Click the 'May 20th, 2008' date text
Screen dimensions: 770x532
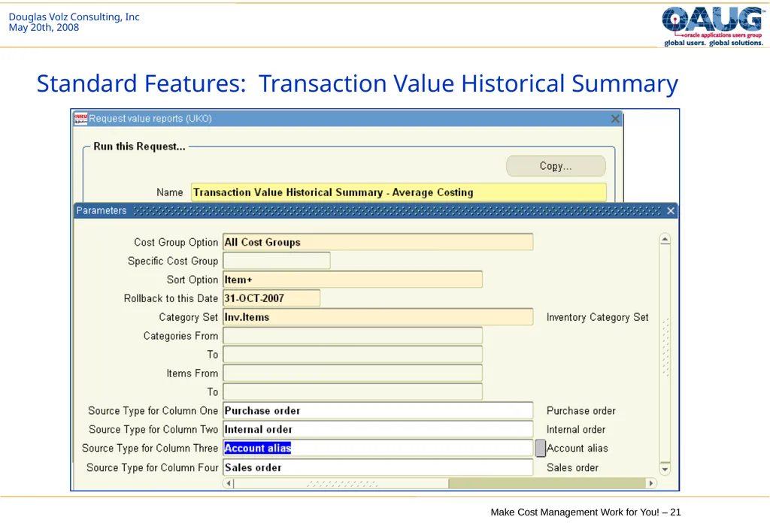pyautogui.click(x=44, y=28)
